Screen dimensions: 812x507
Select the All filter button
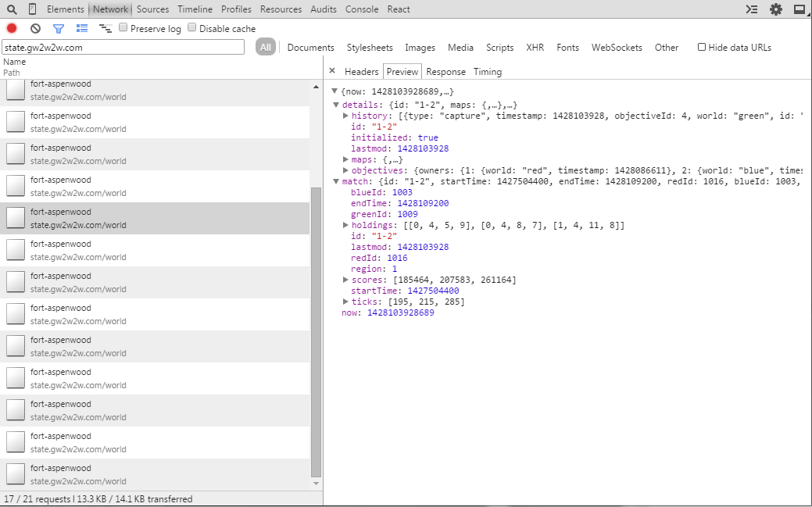pos(266,47)
